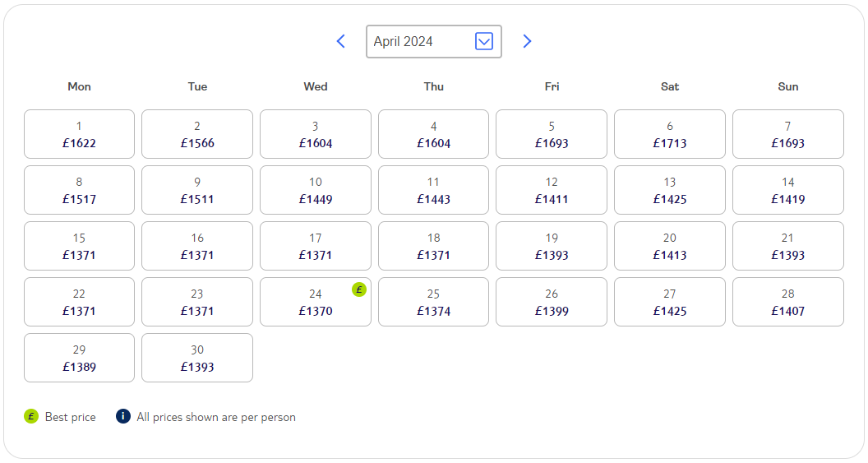Advance to next month with right arrow
This screenshot has width=868, height=463.
click(527, 41)
